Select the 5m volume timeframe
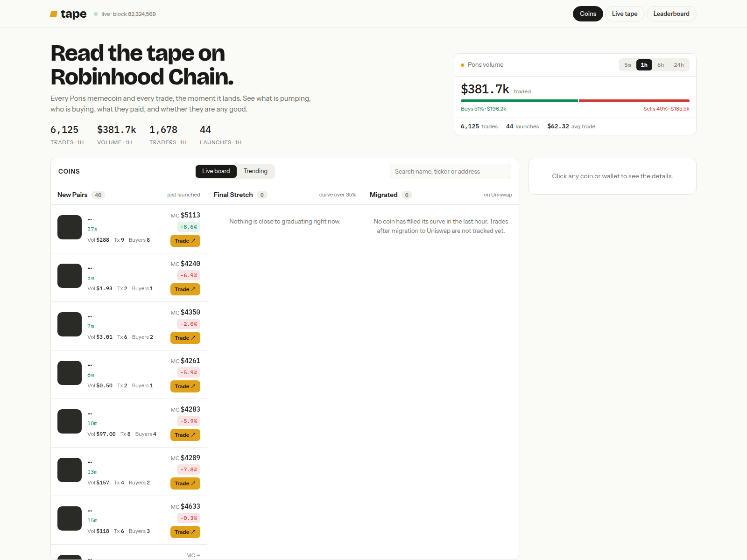This screenshot has height=560, width=747. click(x=627, y=65)
